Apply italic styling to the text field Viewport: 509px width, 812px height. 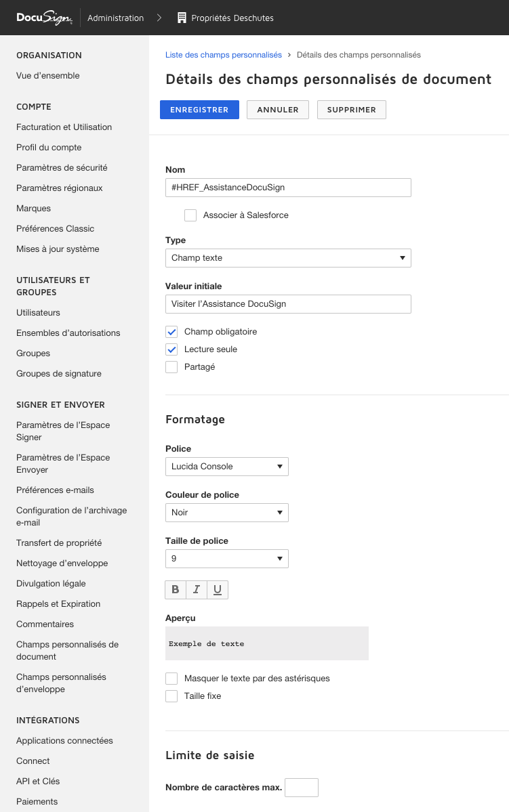[196, 589]
